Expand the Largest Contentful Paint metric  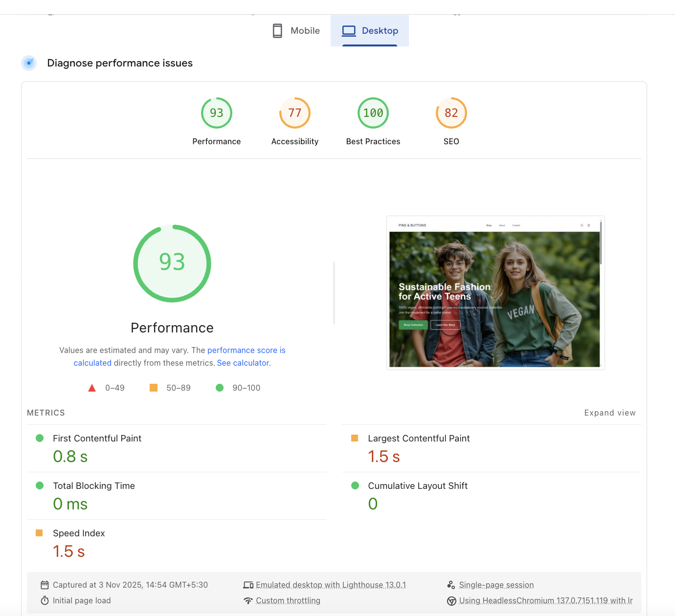pos(418,439)
